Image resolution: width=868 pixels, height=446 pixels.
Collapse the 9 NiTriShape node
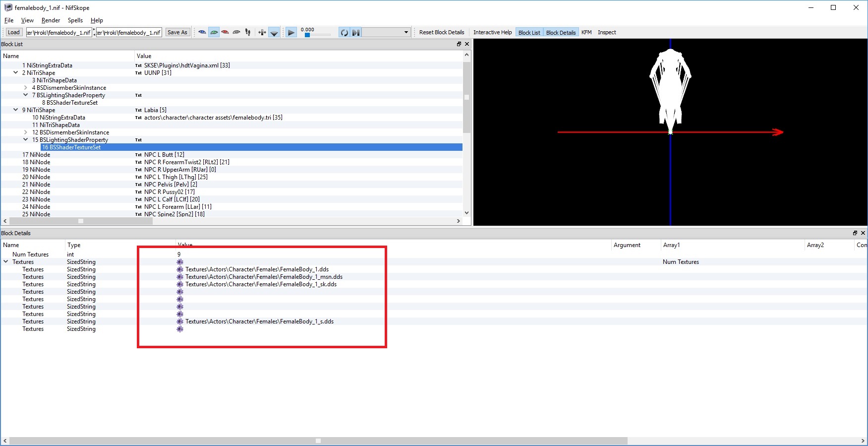(15, 110)
